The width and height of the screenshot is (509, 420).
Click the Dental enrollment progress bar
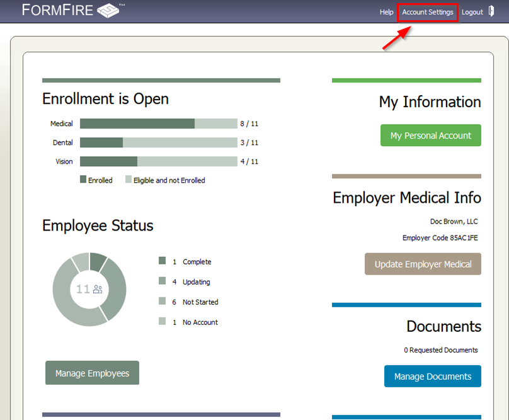[x=158, y=142]
